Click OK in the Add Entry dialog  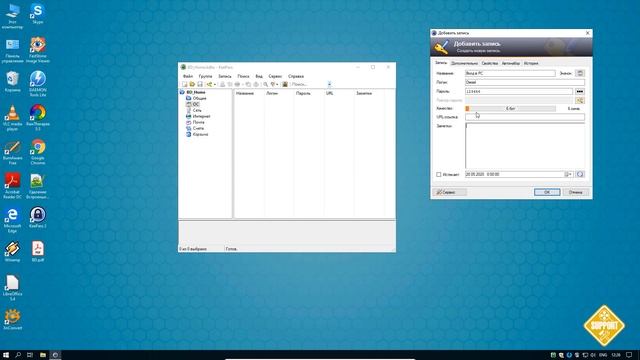[547, 192]
